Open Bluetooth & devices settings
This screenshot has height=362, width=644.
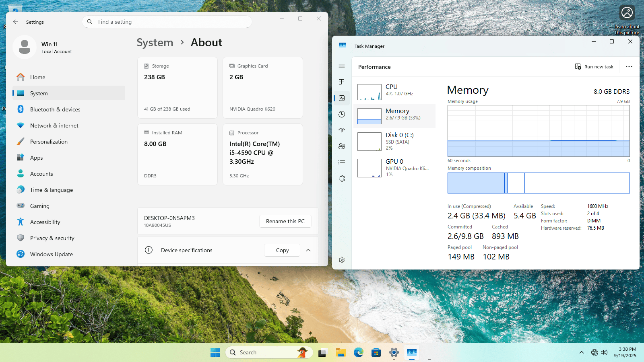pos(55,109)
